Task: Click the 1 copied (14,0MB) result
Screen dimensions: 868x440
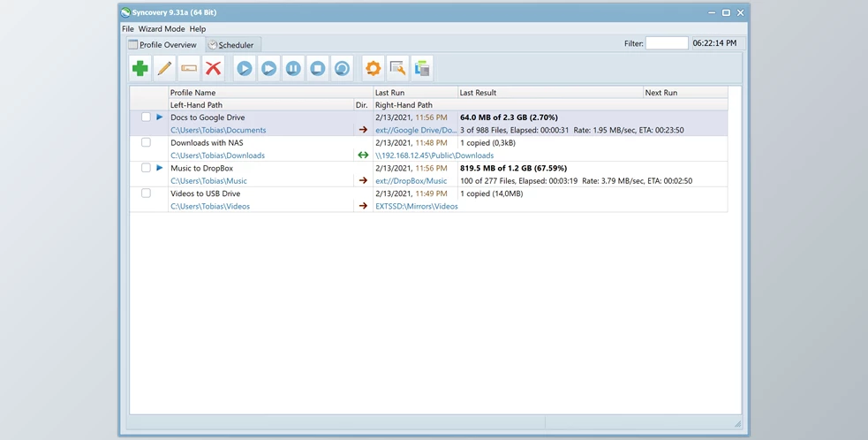Action: pyautogui.click(x=492, y=193)
